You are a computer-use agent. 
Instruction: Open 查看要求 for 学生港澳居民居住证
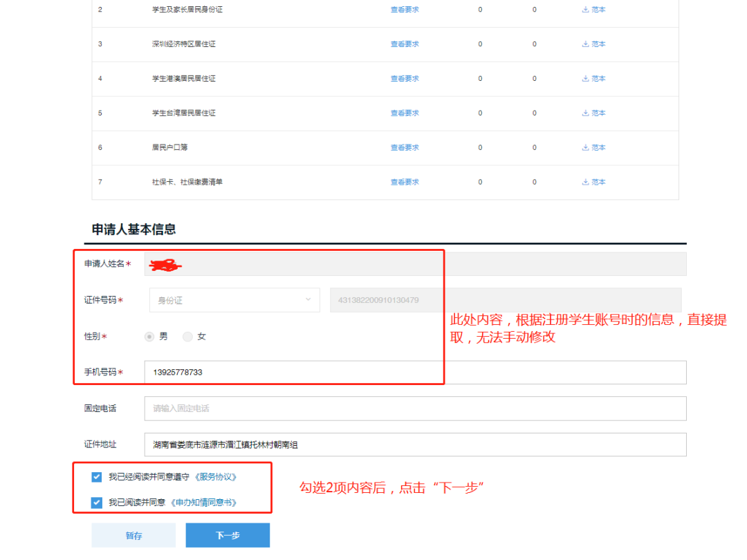[x=404, y=78]
